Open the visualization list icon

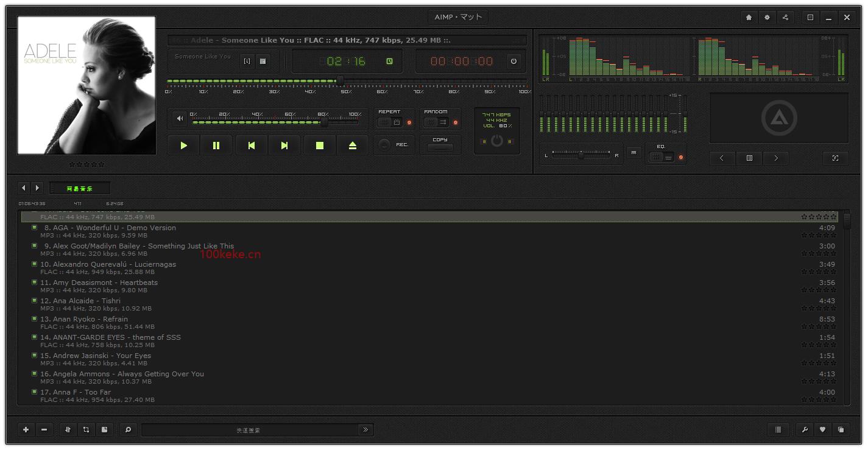coord(749,158)
